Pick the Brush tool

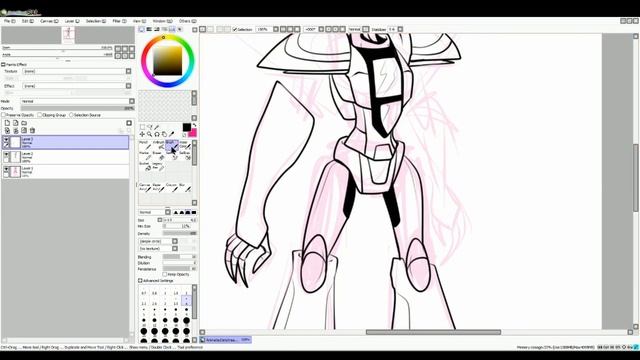click(172, 145)
